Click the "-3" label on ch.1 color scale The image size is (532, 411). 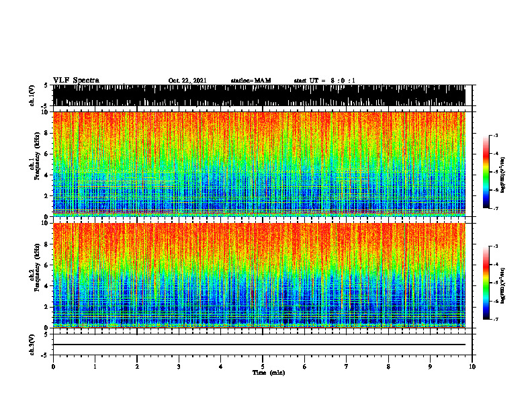pos(496,136)
